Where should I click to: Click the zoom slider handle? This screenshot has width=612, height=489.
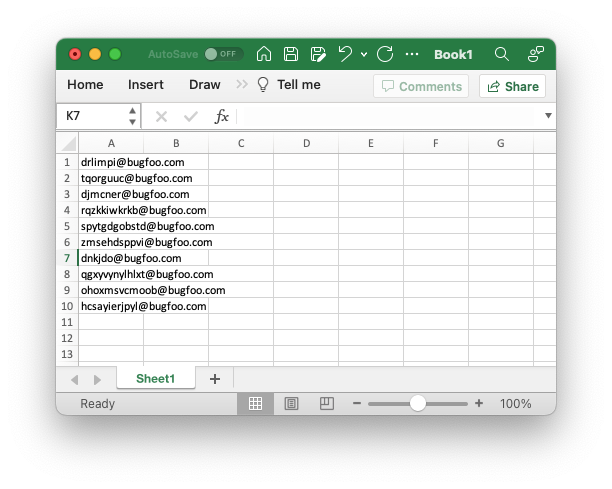click(418, 403)
